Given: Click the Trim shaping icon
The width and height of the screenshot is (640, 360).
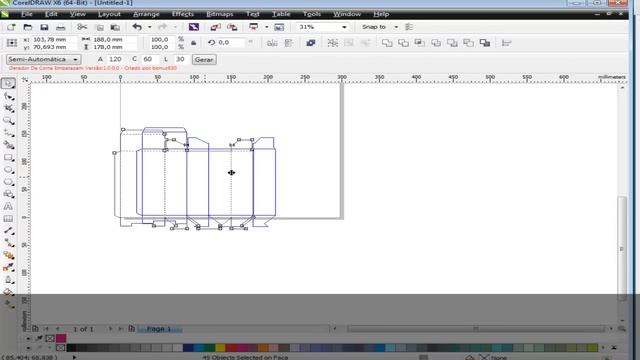Looking at the screenshot, I should point(403,43).
